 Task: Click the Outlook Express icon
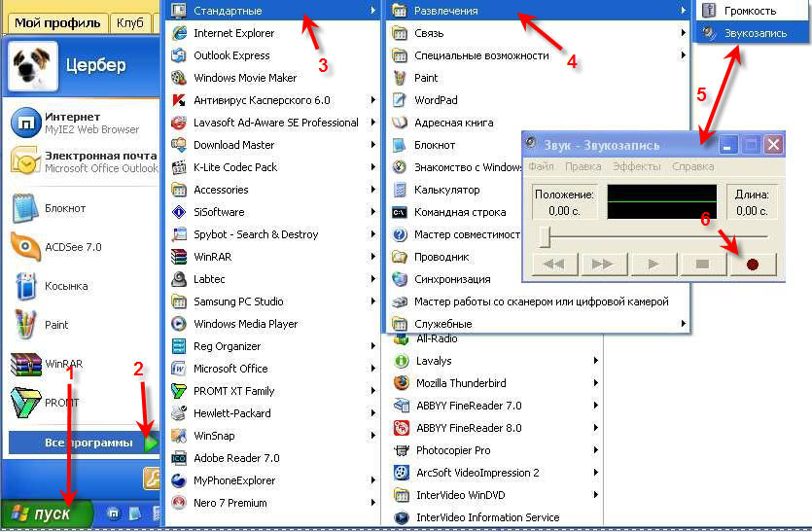point(179,54)
